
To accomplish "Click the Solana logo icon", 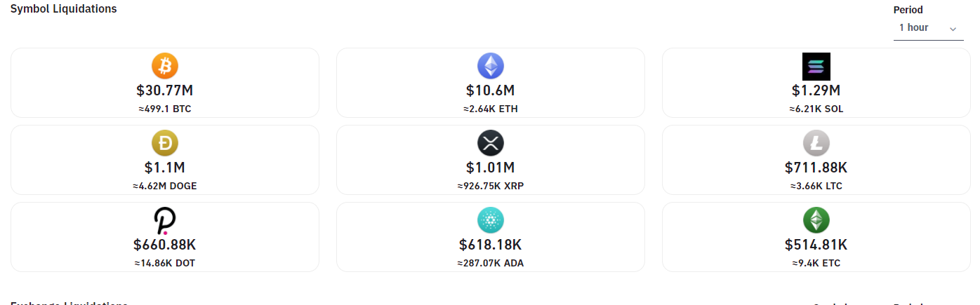I will 816,67.
